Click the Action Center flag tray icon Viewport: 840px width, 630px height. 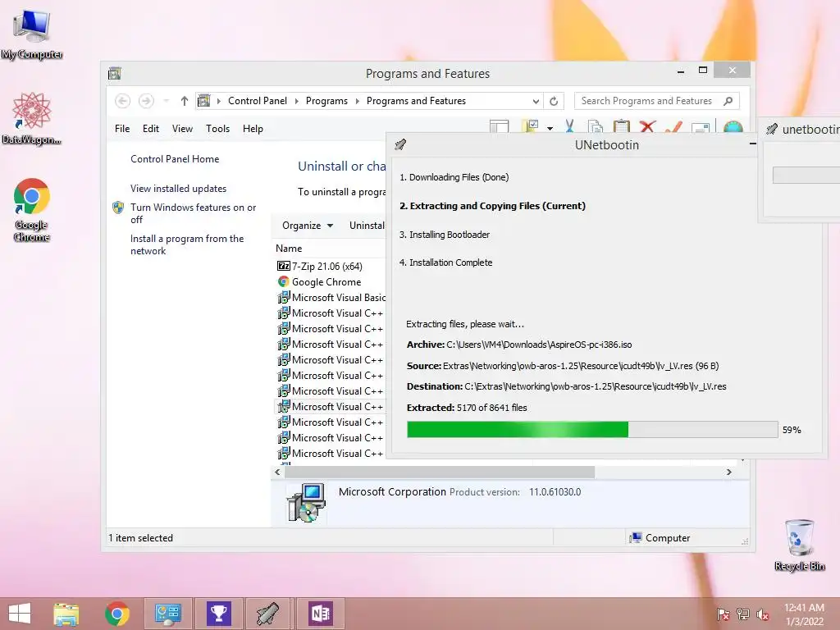724,614
